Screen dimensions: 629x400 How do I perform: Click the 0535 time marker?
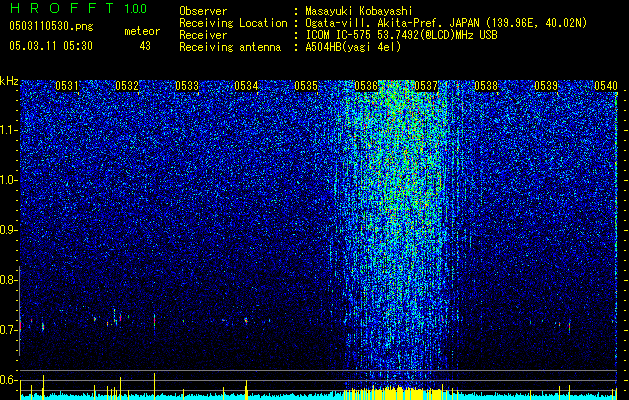click(306, 86)
